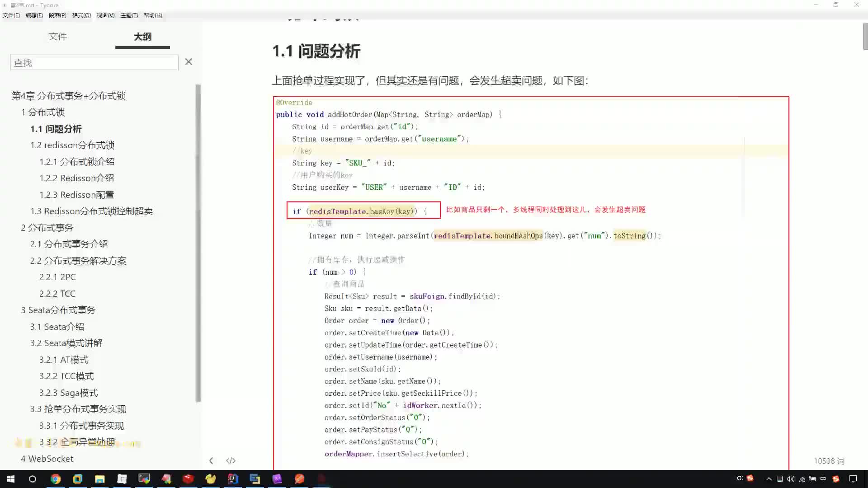Viewport: 868px width, 488px height.
Task: Open outline item 1.2.1 分布式锁介绍
Action: pos(77,162)
